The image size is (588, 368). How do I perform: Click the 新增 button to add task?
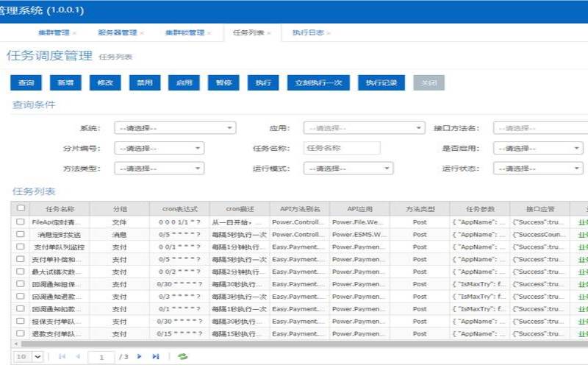[65, 83]
